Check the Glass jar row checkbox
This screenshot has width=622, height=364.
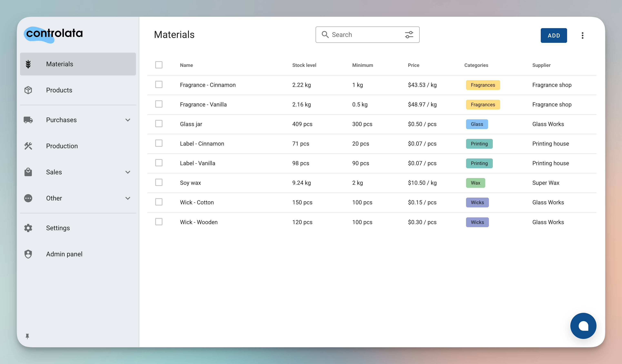pos(159,124)
